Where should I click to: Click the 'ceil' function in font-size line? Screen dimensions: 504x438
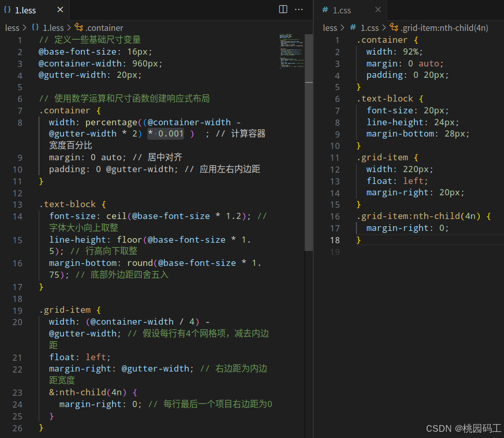tap(116, 216)
